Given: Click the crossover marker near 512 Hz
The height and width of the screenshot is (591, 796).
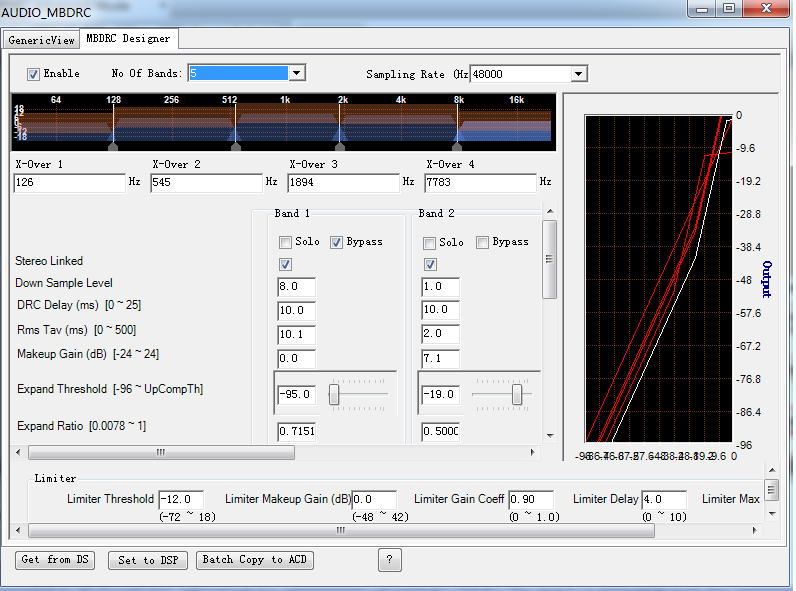Looking at the screenshot, I should coord(236,146).
